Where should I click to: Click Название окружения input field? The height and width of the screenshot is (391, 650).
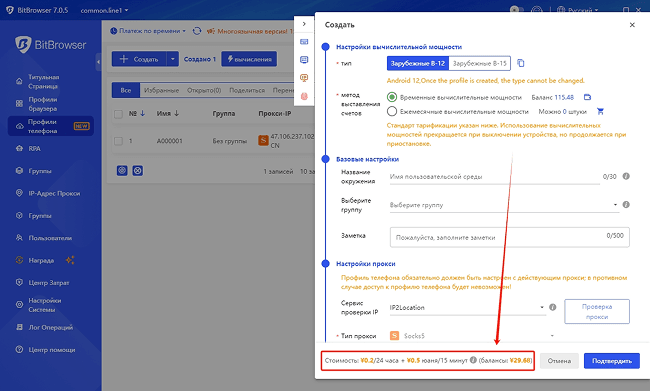(x=494, y=177)
